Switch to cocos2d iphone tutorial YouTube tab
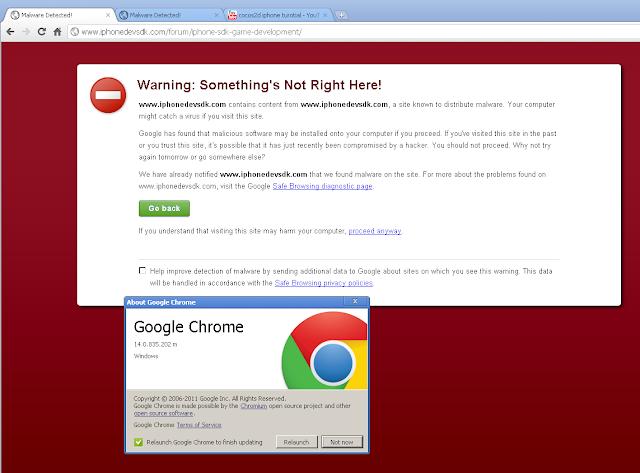 click(278, 15)
